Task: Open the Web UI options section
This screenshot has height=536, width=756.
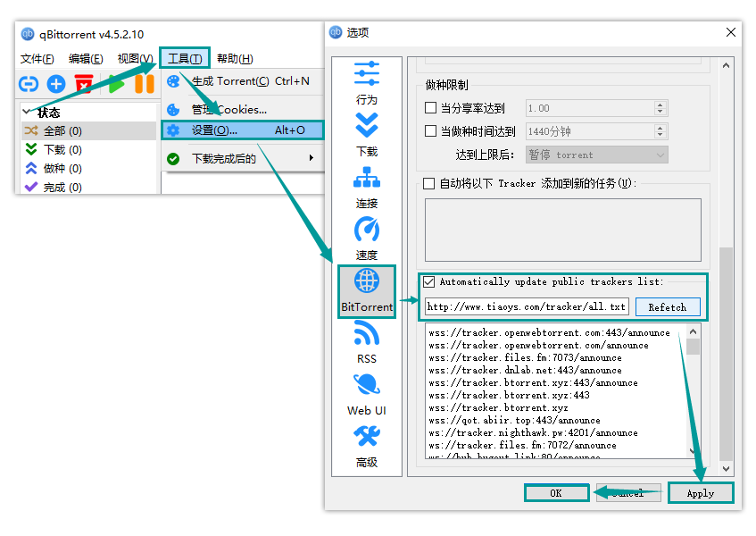Action: [367, 394]
